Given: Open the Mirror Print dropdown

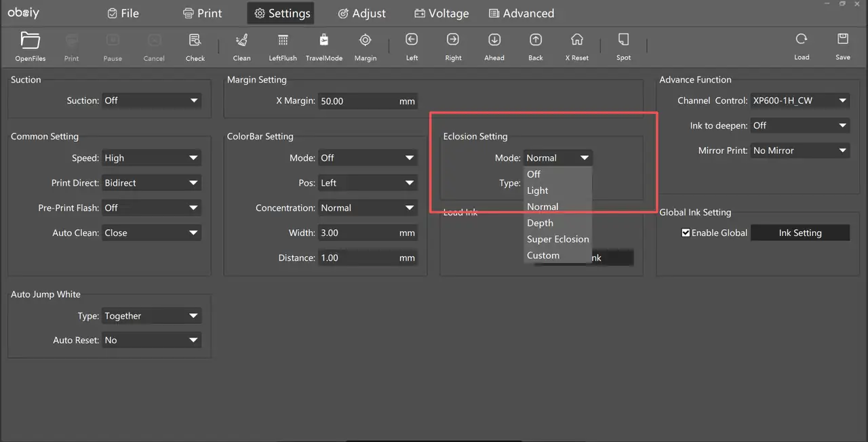Looking at the screenshot, I should tap(800, 150).
